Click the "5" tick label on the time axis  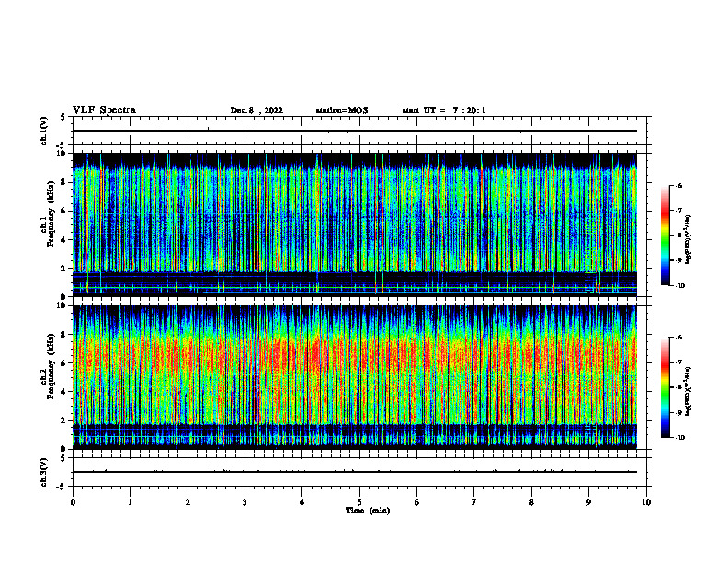point(359,502)
